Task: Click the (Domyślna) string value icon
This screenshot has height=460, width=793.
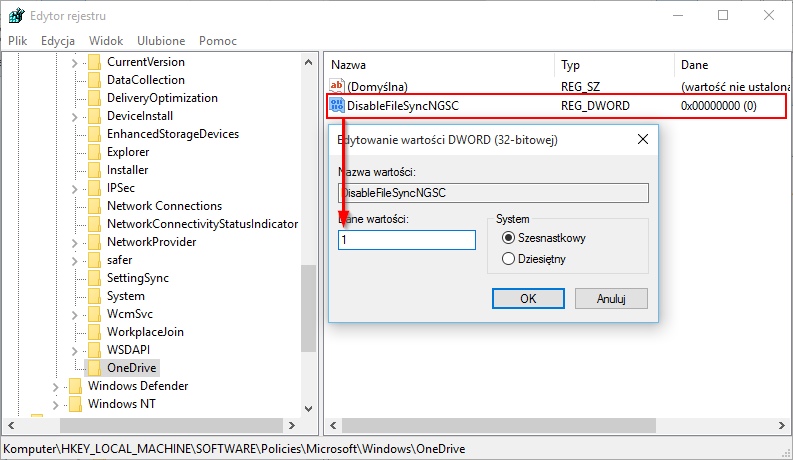Action: pos(337,86)
